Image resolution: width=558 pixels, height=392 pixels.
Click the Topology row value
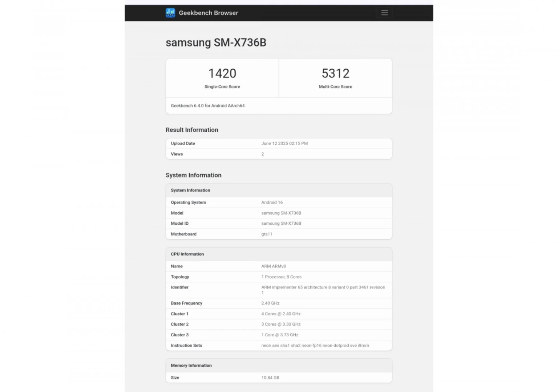coord(281,277)
